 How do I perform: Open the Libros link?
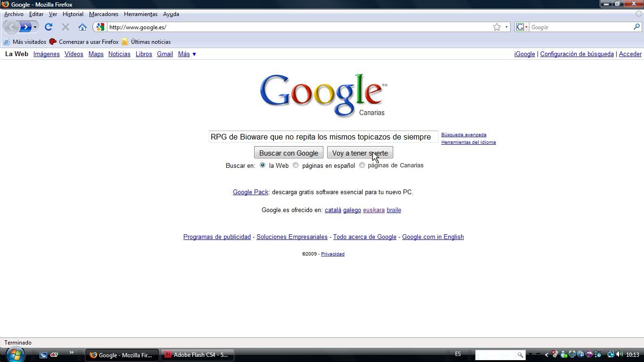point(144,54)
